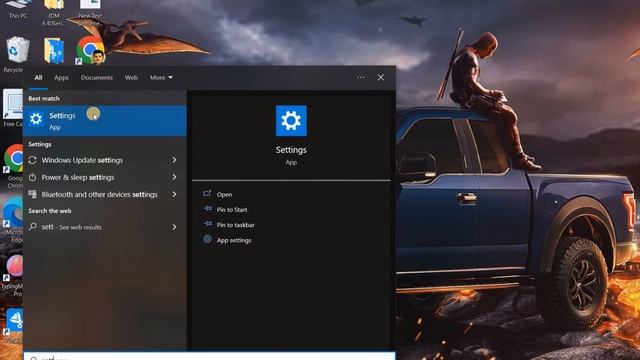
Task: Select the New Text Document desktop icon
Action: pyautogui.click(x=90, y=13)
